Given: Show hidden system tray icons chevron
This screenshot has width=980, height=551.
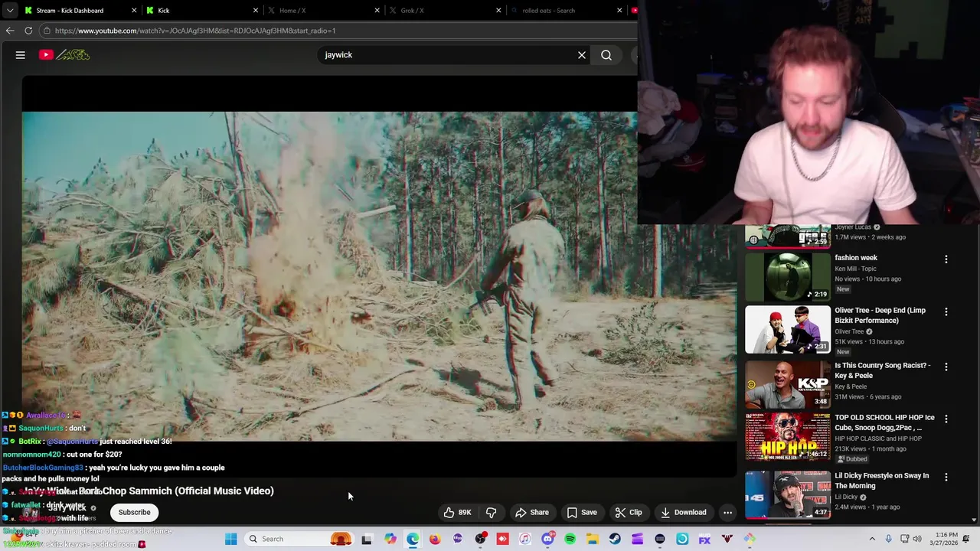Looking at the screenshot, I should click(871, 539).
